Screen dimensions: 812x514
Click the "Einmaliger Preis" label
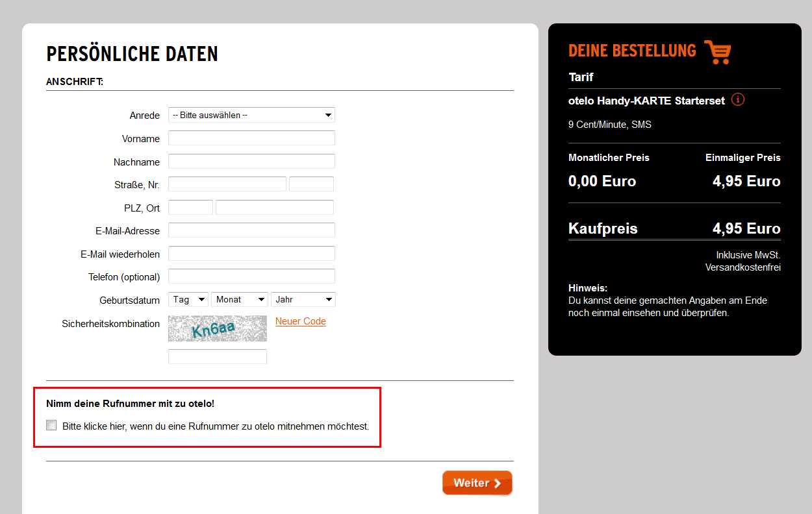(743, 158)
